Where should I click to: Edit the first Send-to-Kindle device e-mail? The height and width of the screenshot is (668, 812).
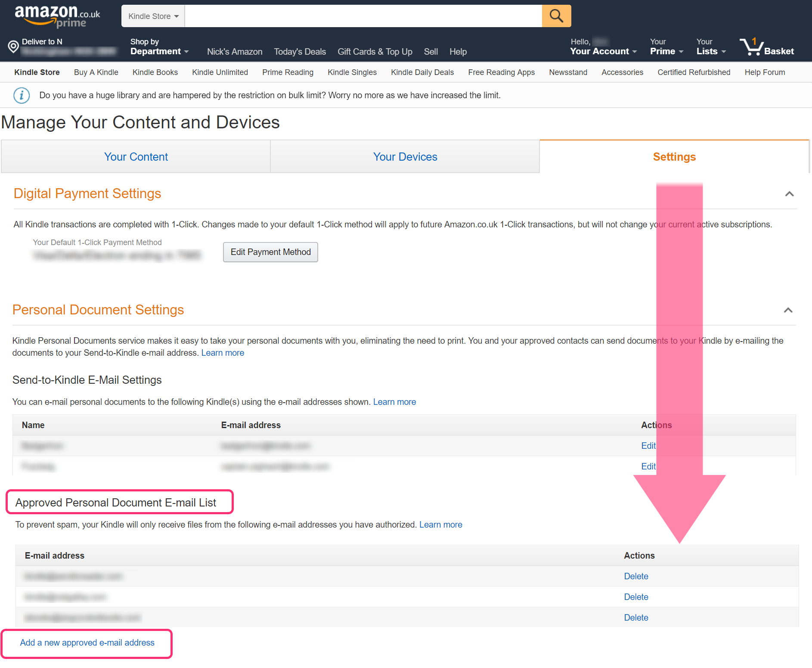coord(648,446)
